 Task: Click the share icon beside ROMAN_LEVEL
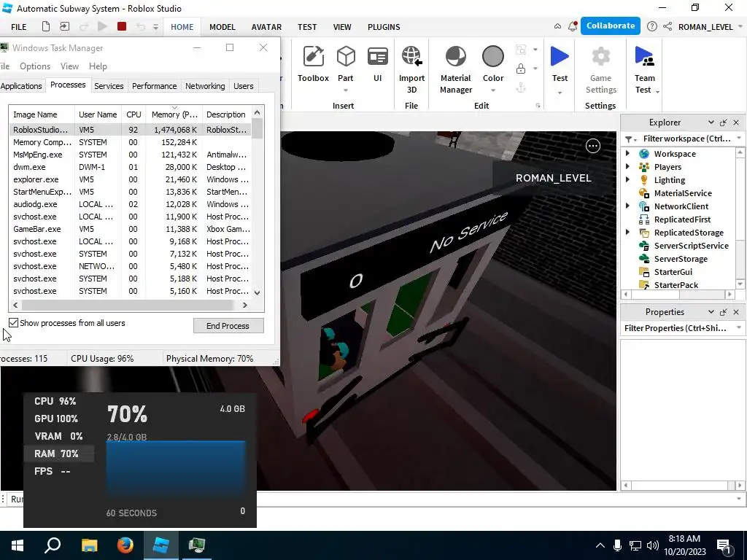click(667, 27)
